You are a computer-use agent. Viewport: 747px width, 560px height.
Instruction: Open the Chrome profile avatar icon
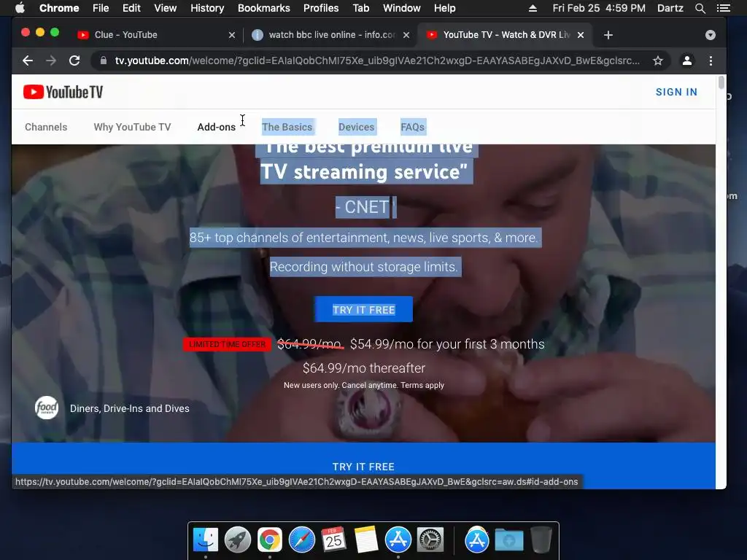coord(687,61)
